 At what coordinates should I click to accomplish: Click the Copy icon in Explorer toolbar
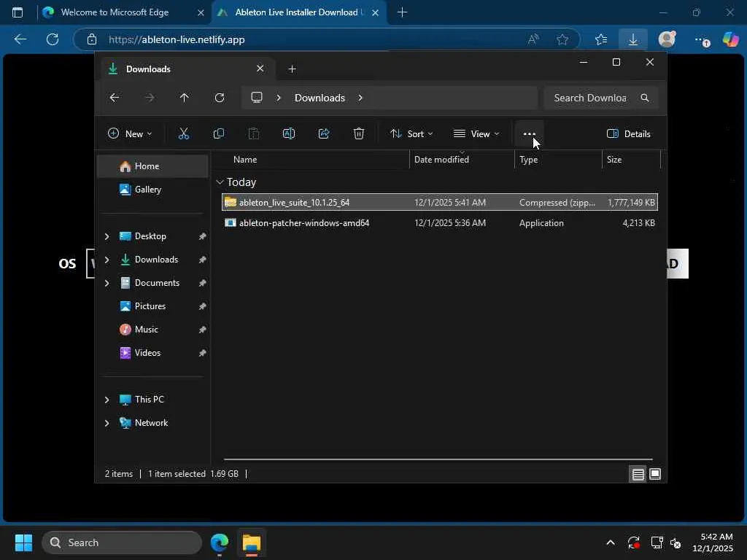219,134
